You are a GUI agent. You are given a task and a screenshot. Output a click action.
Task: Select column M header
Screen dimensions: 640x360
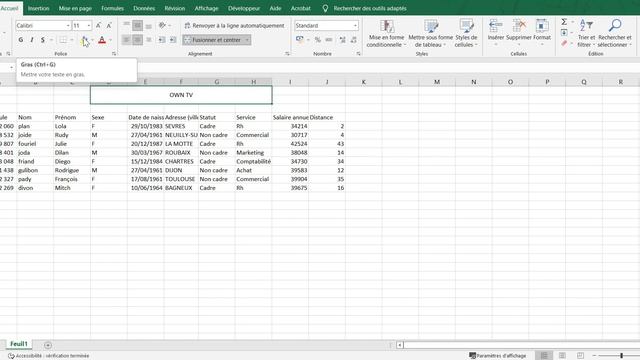coord(437,82)
